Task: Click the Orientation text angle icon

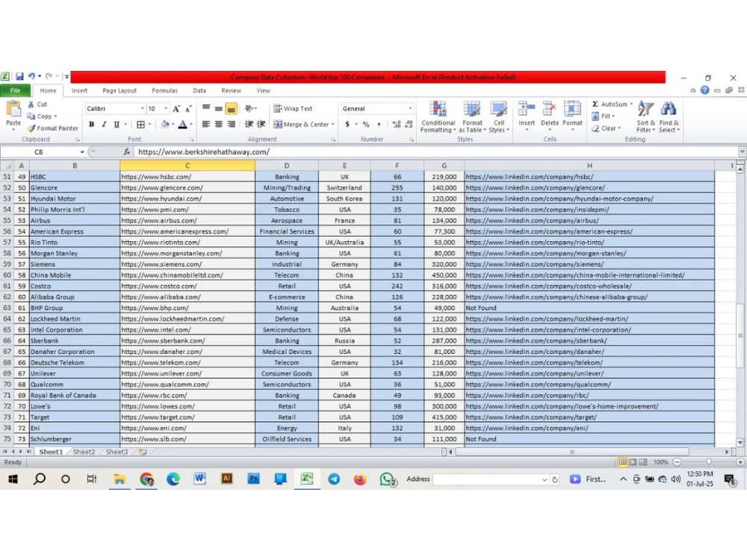Action: 249,108
